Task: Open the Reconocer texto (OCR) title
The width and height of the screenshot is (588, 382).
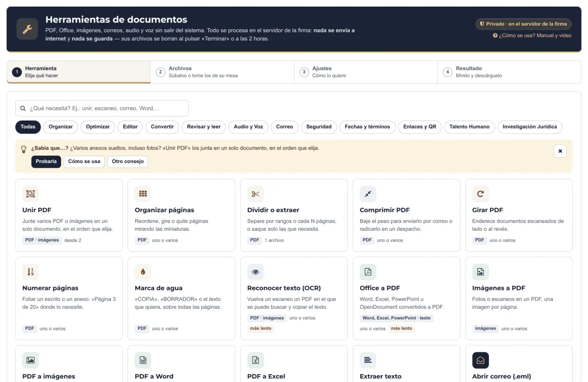Action: (x=284, y=288)
